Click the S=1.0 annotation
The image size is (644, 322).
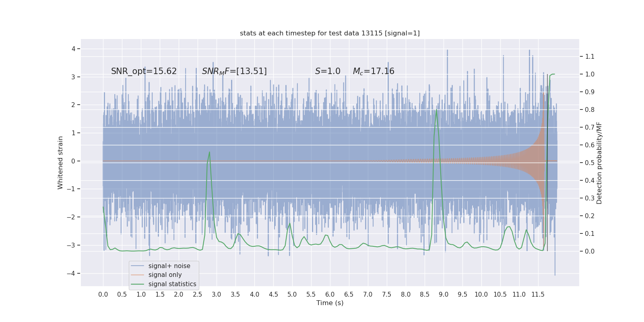328,71
